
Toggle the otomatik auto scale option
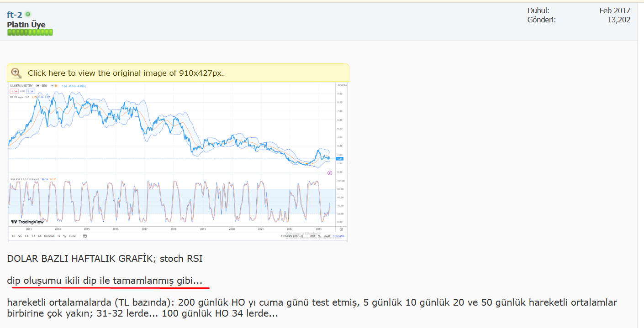pyautogui.click(x=338, y=236)
